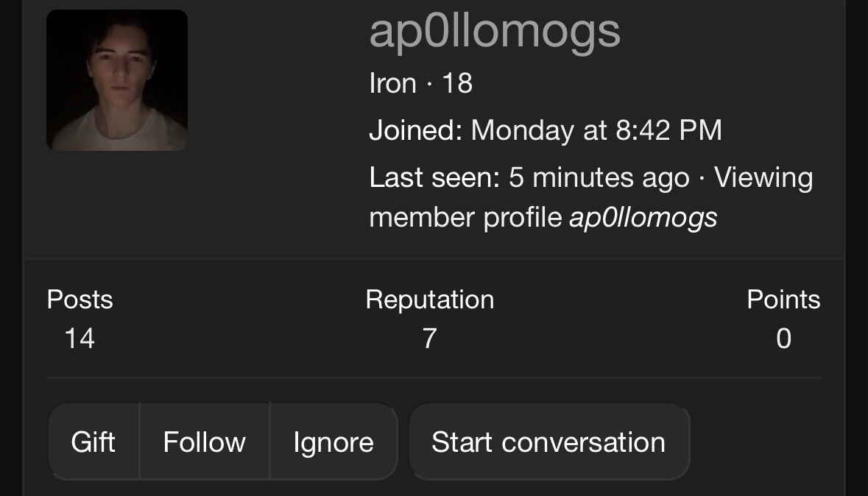Click the Points label
Screen dimensions: 868x496
click(x=783, y=300)
